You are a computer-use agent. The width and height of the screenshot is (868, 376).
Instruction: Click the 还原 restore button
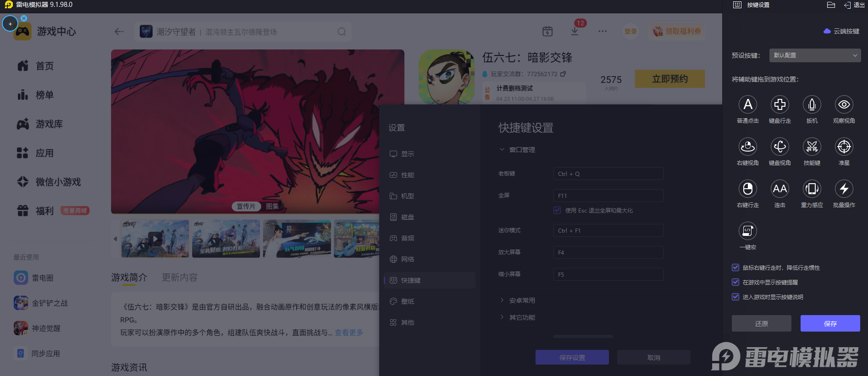click(x=762, y=323)
